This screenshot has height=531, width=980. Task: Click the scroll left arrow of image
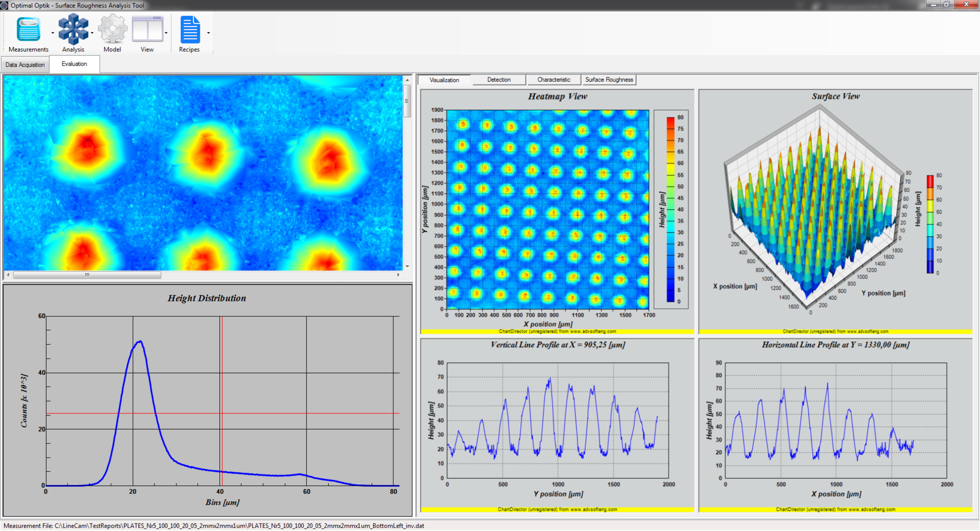click(x=8, y=274)
